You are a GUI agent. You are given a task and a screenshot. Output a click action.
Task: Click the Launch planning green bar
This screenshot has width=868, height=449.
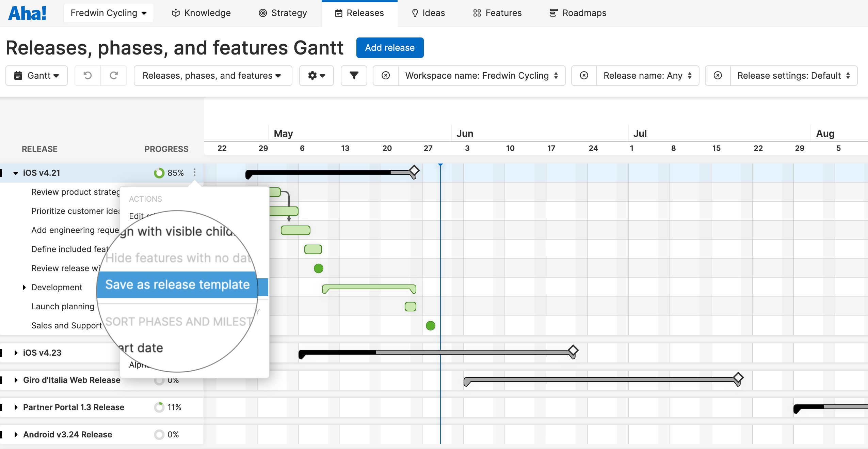[411, 307]
